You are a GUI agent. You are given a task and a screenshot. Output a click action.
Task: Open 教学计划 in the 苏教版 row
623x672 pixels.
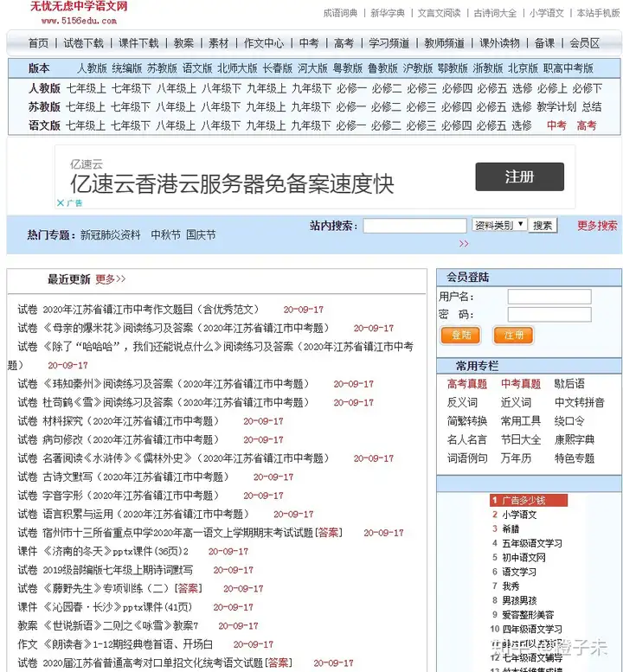[x=556, y=106]
